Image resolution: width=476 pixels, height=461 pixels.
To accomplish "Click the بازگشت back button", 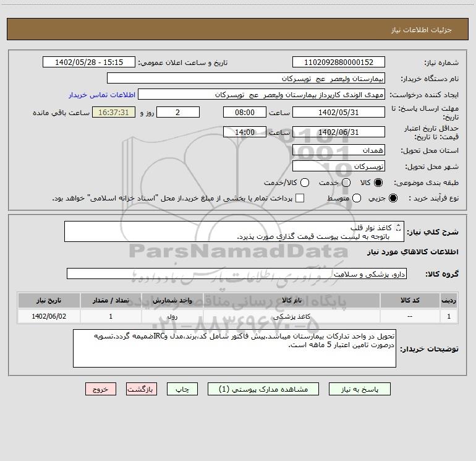I will point(142,389).
